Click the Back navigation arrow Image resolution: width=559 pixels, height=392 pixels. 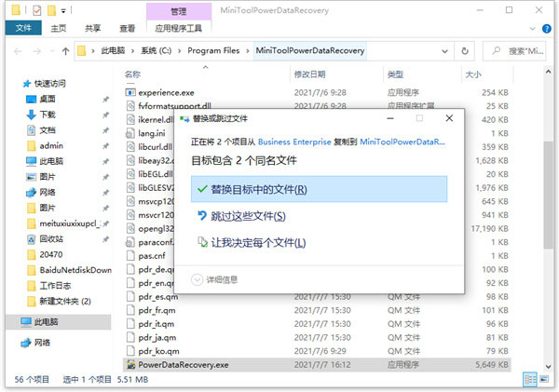[18, 51]
